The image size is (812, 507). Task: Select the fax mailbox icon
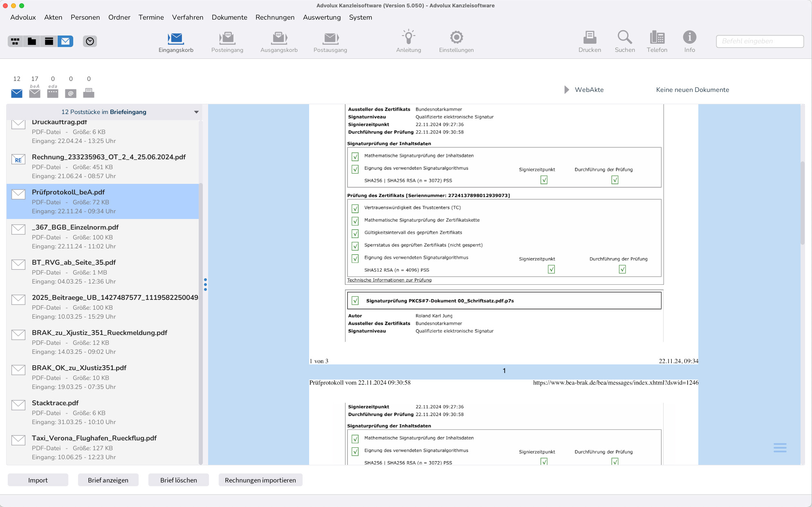[89, 93]
